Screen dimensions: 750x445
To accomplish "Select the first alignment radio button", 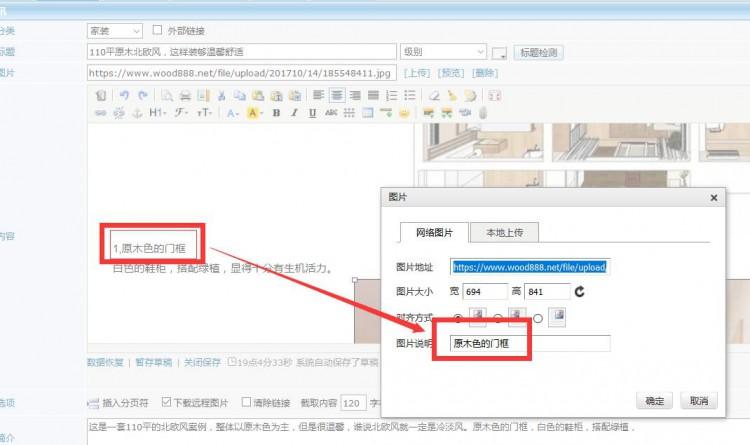I will click(459, 318).
